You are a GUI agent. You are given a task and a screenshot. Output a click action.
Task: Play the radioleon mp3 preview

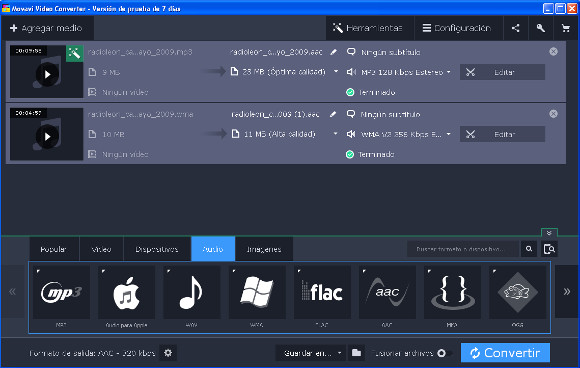coord(47,74)
